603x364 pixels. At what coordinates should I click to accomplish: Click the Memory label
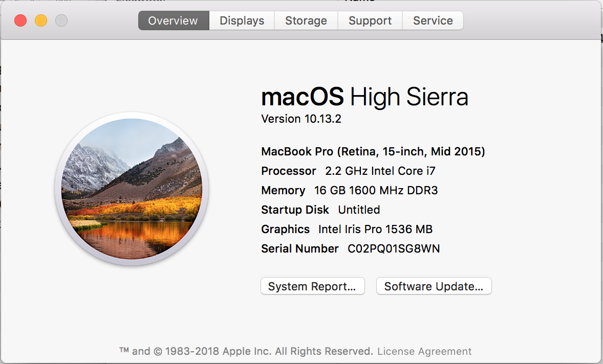(283, 191)
